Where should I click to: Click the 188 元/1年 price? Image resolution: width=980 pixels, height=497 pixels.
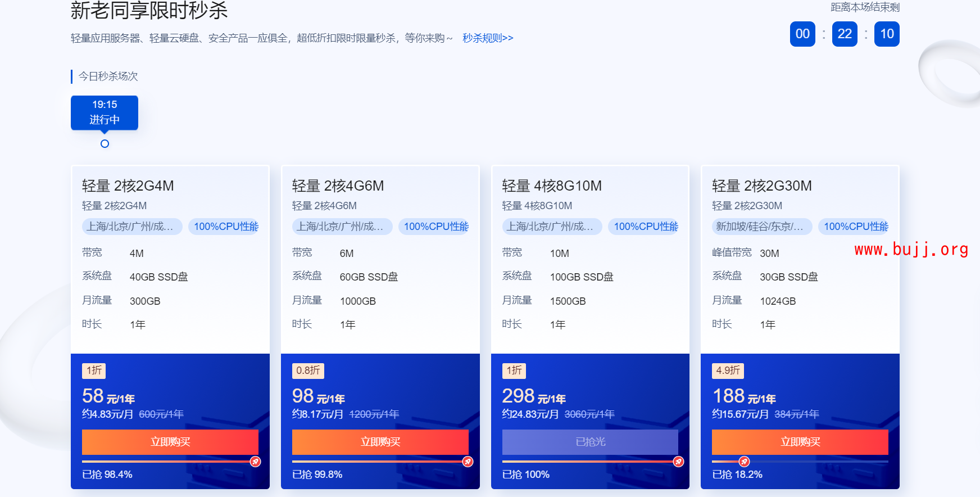[x=744, y=396]
